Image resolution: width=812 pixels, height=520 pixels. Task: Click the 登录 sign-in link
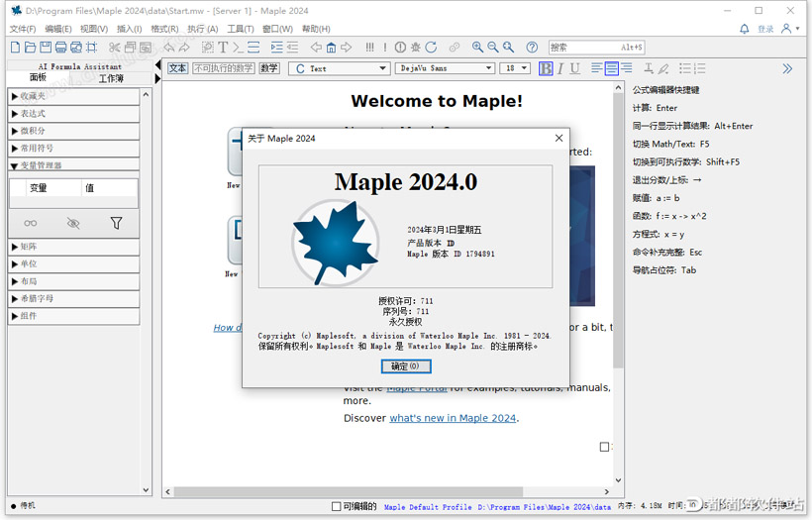(765, 30)
